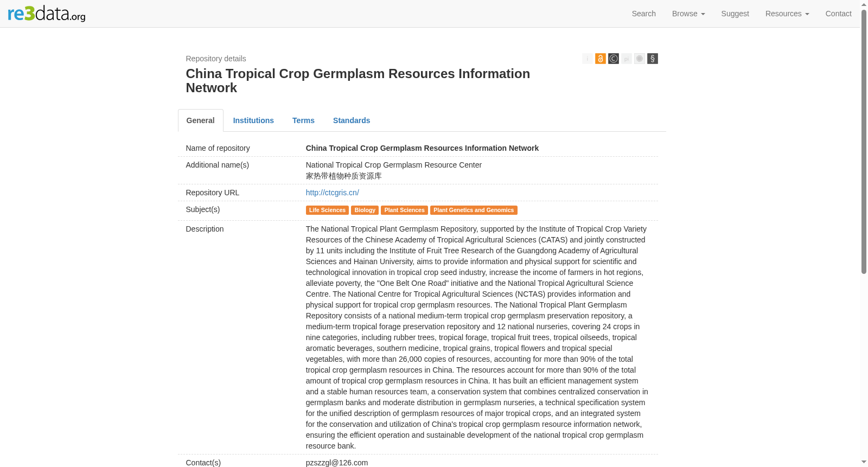This screenshot has width=868, height=467.
Task: Switch to the Terms tab
Action: click(x=303, y=120)
